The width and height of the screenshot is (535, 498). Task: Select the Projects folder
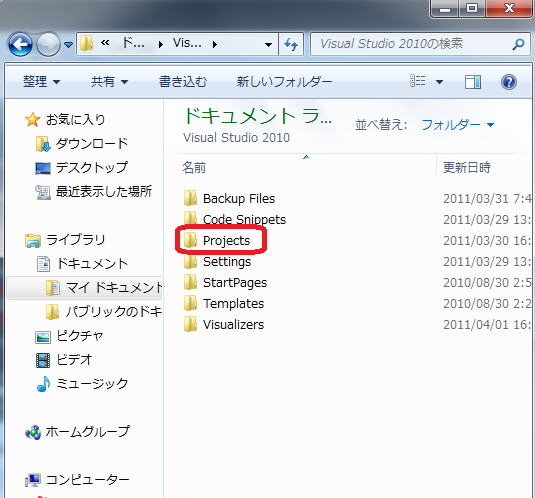[227, 241]
